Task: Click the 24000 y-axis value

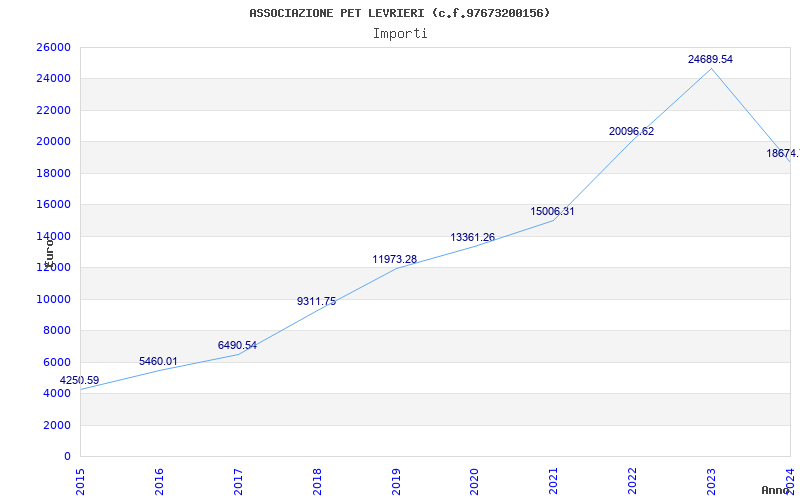Action: pos(53,79)
